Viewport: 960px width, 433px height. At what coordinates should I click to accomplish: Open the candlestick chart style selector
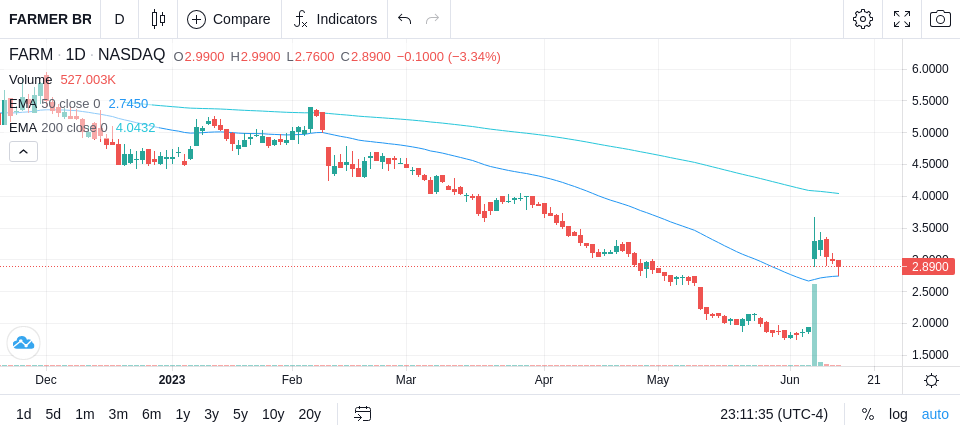pos(158,19)
